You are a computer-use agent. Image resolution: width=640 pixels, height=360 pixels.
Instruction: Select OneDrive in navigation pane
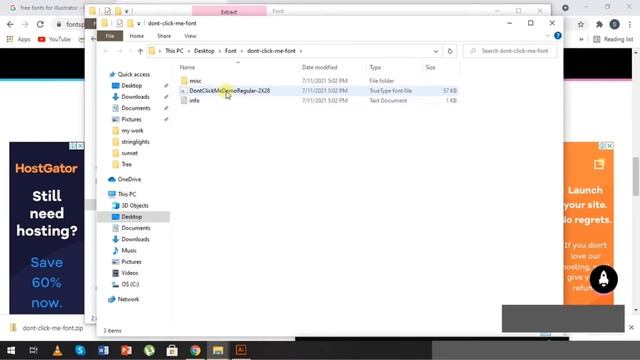click(x=129, y=179)
